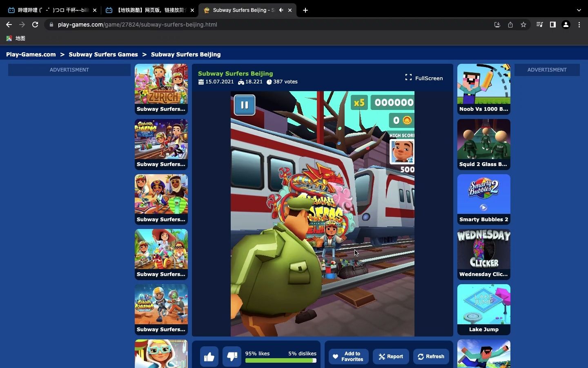Go back with browser back arrow
The width and height of the screenshot is (588, 368).
click(9, 25)
